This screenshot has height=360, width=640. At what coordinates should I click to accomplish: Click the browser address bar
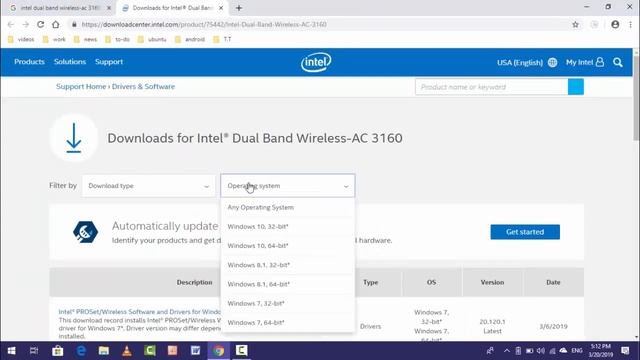coord(318,24)
